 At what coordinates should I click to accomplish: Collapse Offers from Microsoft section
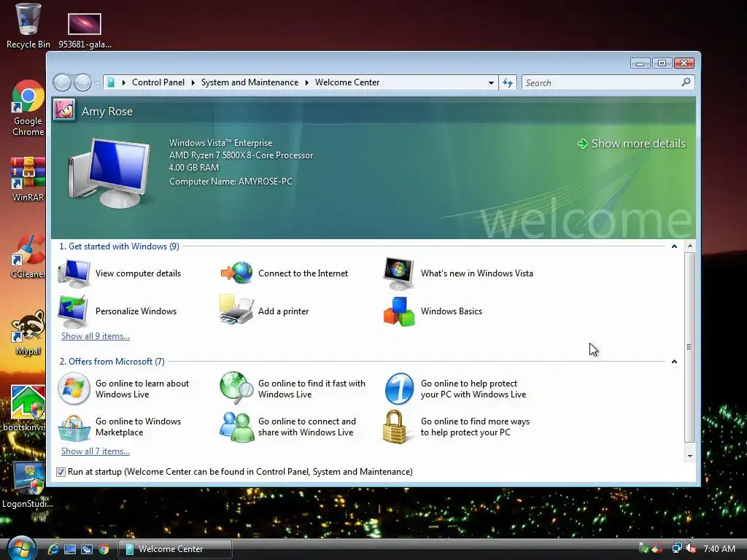(674, 362)
